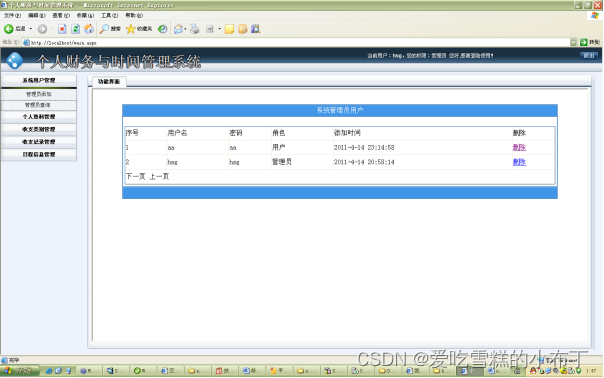Expand the 系统用户管理 sidebar section
The height and width of the screenshot is (378, 604).
(x=39, y=81)
